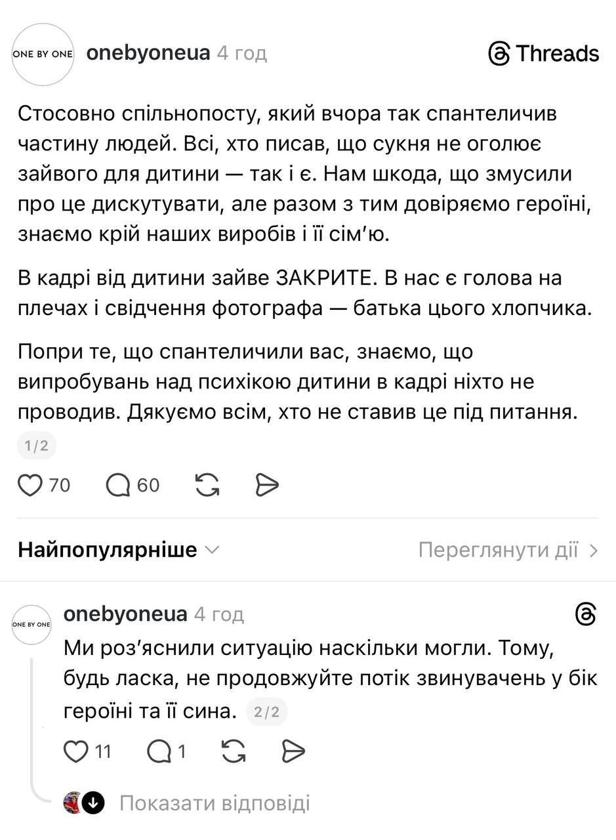Tap the 1/2 thread part indicator
This screenshot has width=616, height=840.
[37, 446]
